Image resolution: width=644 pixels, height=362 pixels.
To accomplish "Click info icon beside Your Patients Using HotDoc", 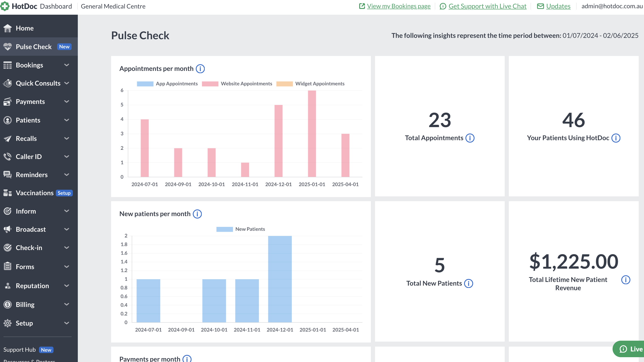I will point(616,138).
